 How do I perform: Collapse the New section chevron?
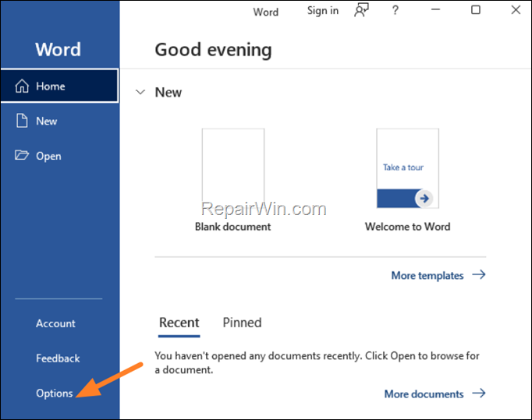pos(140,92)
